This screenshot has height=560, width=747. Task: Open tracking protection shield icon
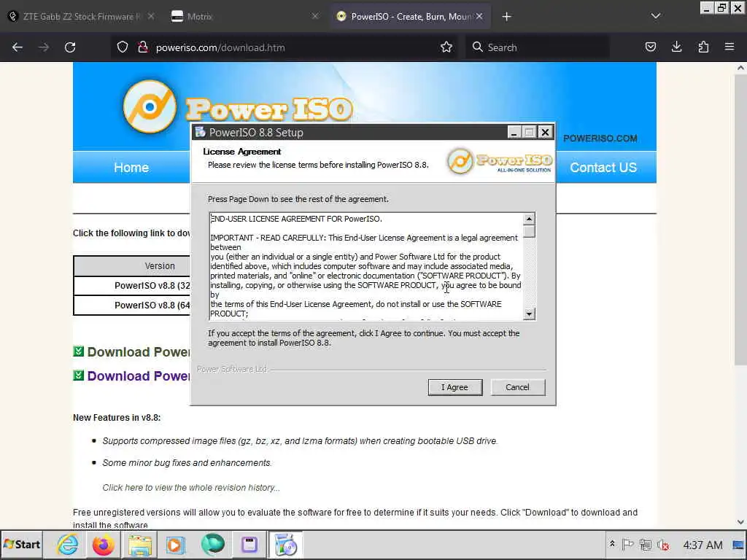(123, 47)
